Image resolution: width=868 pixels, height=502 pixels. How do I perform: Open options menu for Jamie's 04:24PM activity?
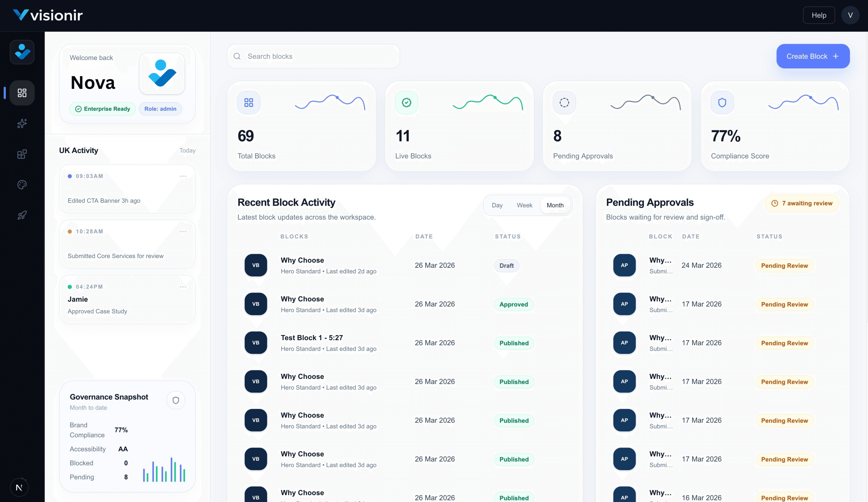tap(183, 287)
